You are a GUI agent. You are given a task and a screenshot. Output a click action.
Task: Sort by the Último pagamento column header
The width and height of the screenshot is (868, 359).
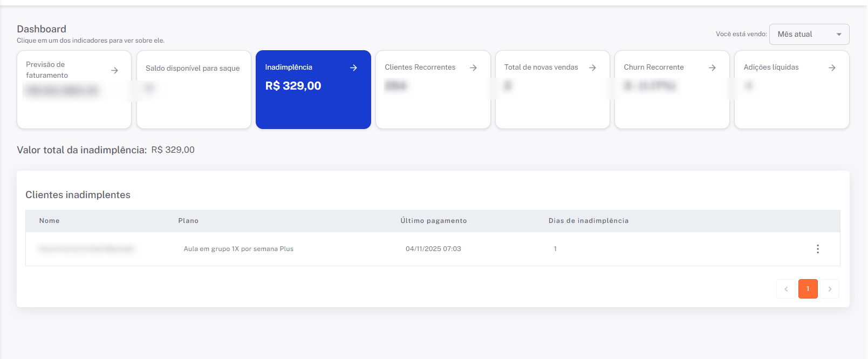pyautogui.click(x=433, y=221)
